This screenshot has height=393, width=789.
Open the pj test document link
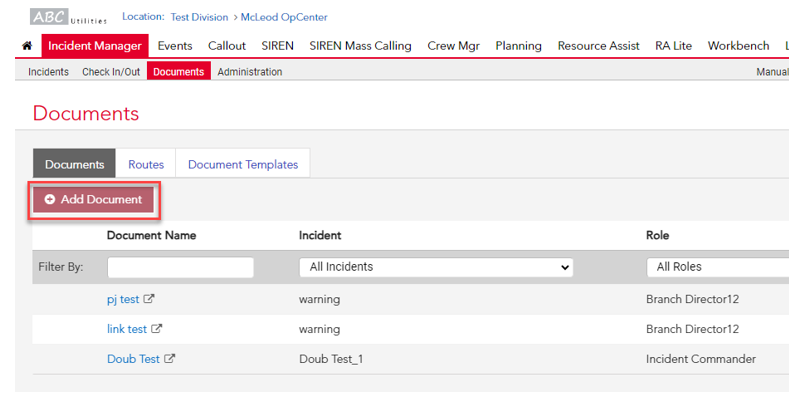click(x=123, y=299)
